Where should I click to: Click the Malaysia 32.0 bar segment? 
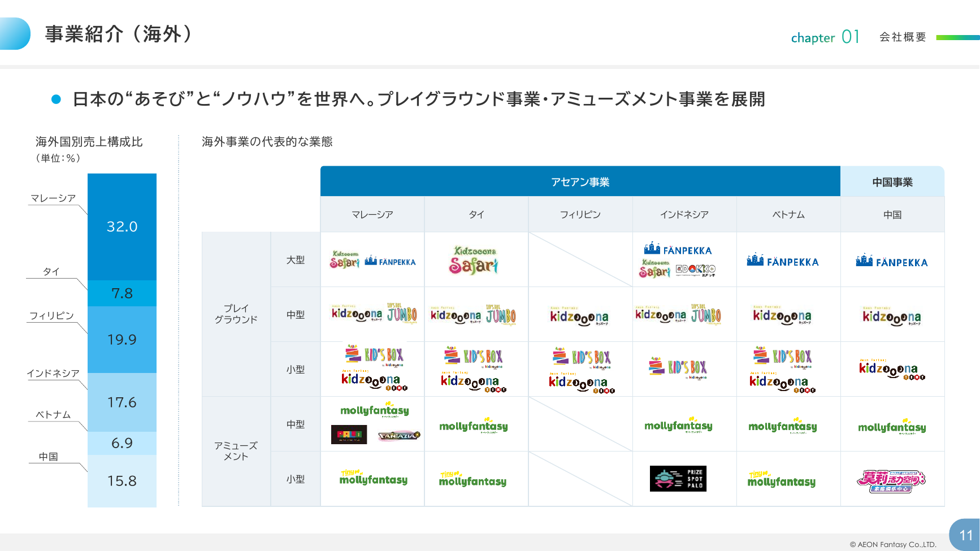(x=122, y=227)
